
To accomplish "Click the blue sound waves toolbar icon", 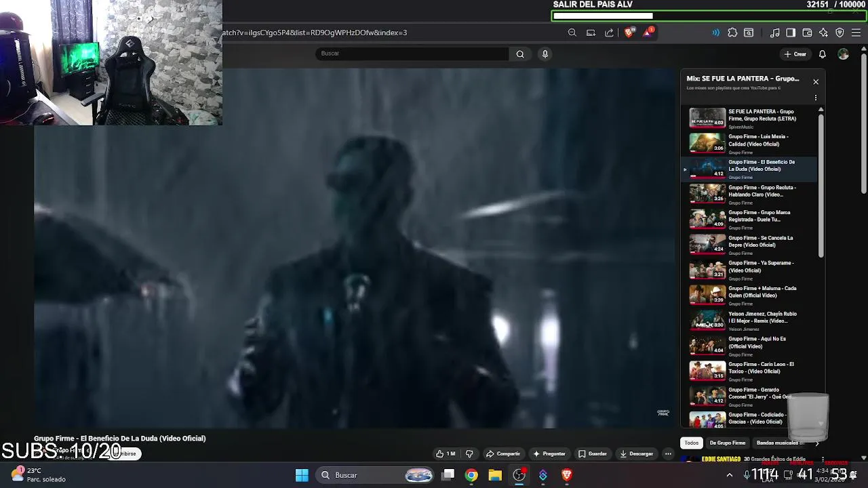I will pyautogui.click(x=715, y=33).
